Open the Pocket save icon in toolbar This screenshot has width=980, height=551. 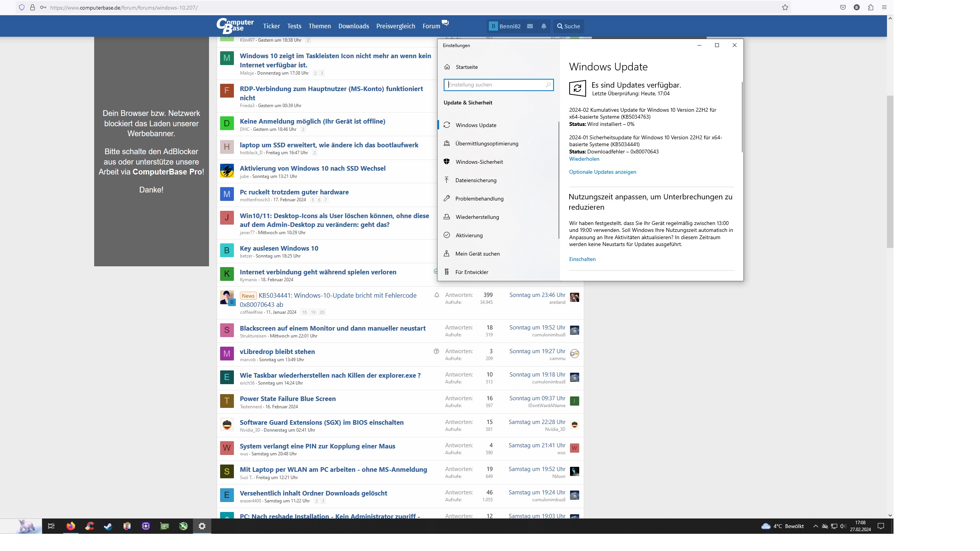(843, 7)
